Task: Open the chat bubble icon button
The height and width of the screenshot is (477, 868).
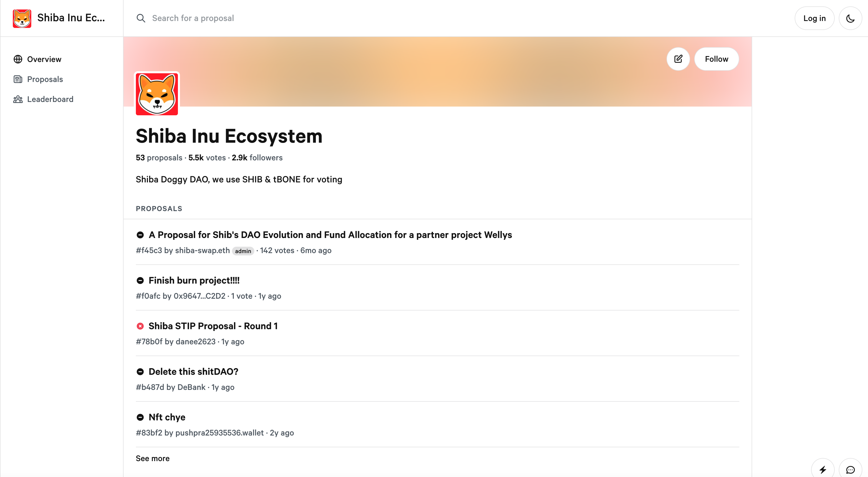Action: coord(850,469)
